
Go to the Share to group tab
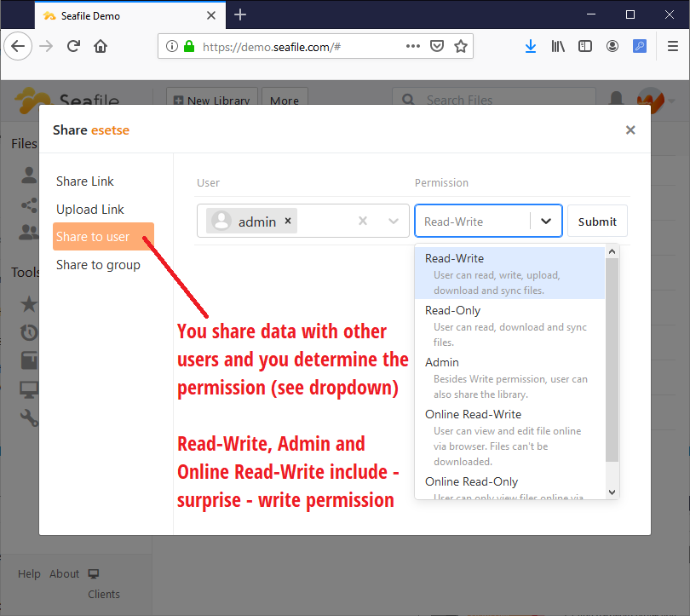[98, 265]
